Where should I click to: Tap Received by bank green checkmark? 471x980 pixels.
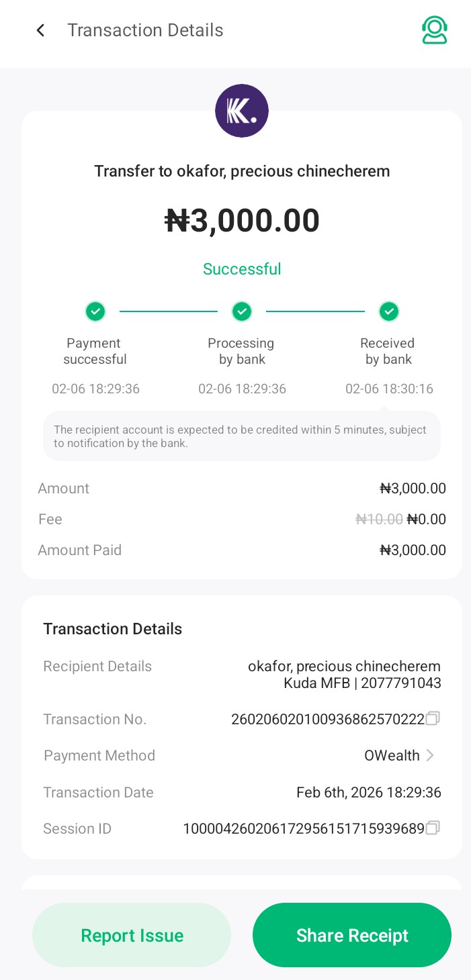point(389,311)
